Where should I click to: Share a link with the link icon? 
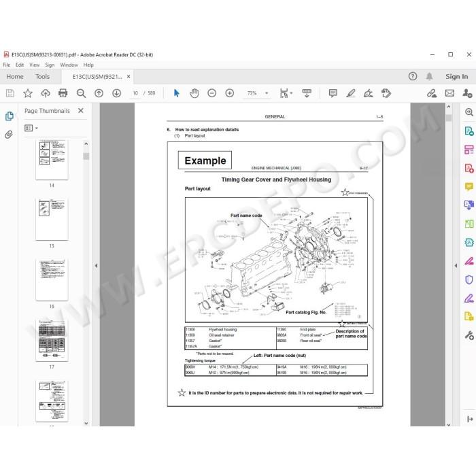(432, 93)
